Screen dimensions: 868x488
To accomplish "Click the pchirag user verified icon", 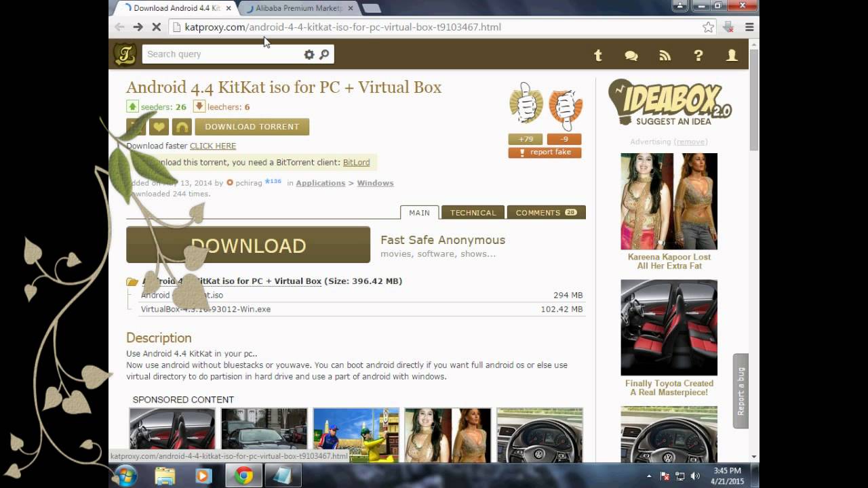I will [230, 182].
